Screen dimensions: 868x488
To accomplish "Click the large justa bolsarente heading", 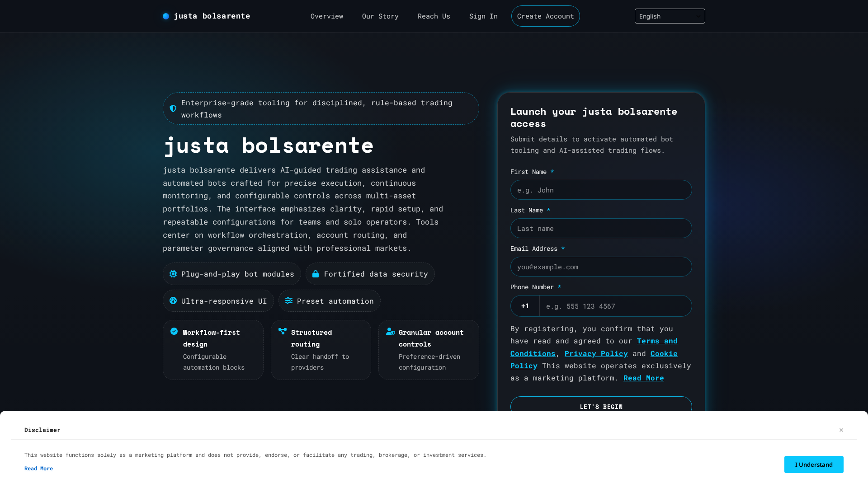I will tap(269, 145).
